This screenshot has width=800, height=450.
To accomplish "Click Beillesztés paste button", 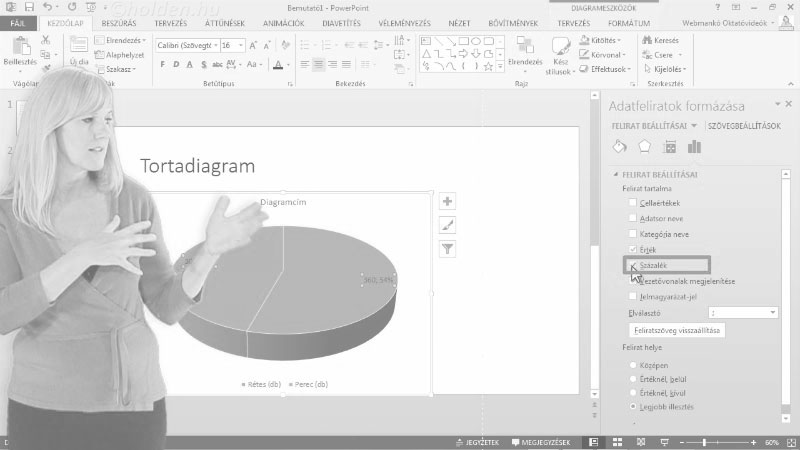I will point(20,52).
